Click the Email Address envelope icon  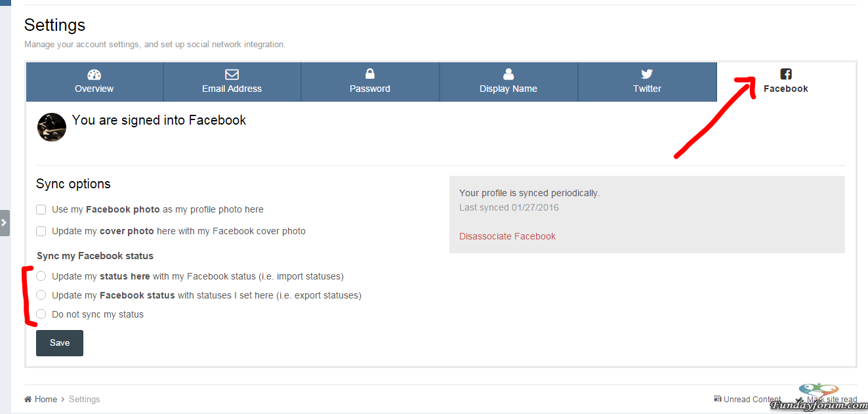tap(232, 74)
